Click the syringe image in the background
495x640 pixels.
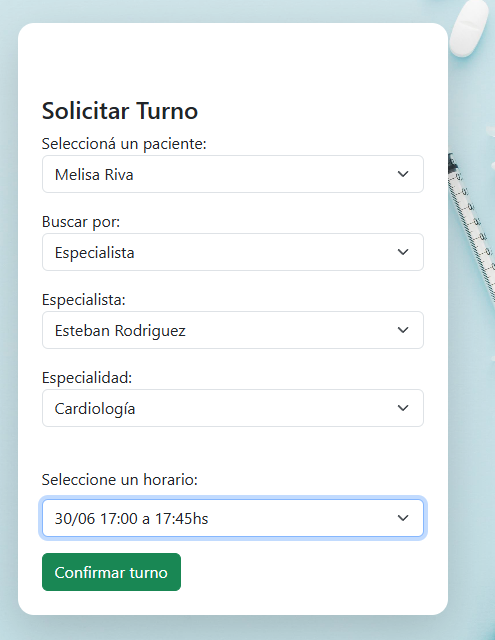[473, 229]
